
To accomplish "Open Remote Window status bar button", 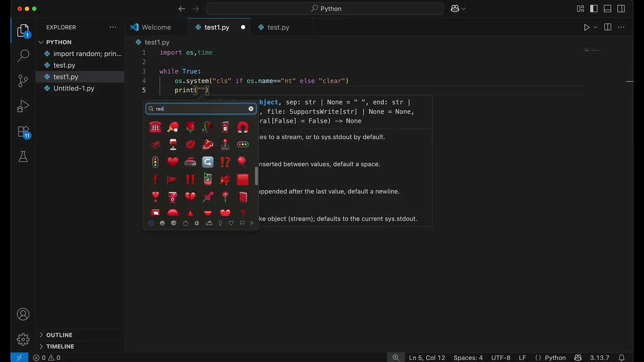I will pos(19,357).
